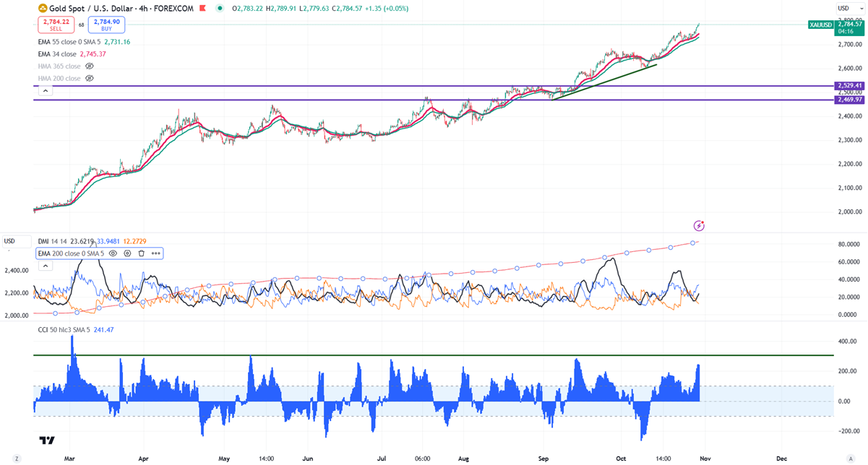Viewport: 868px width, 465px height.
Task: Show the hidden HMA 365 indicator
Action: [90, 66]
